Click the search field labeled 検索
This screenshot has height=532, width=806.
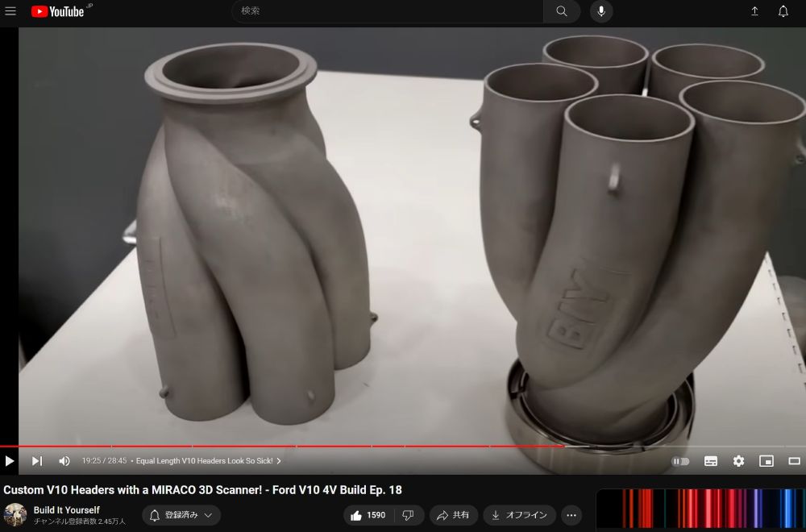click(387, 10)
